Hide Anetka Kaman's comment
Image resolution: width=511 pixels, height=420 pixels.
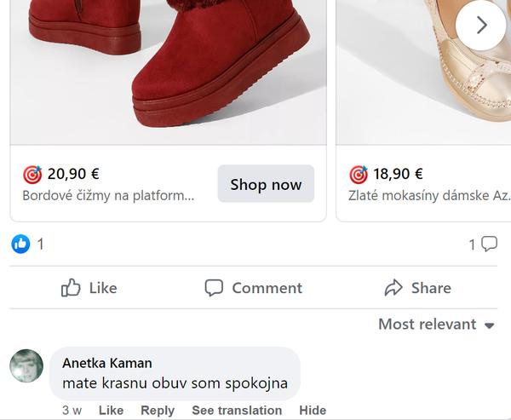tap(313, 411)
